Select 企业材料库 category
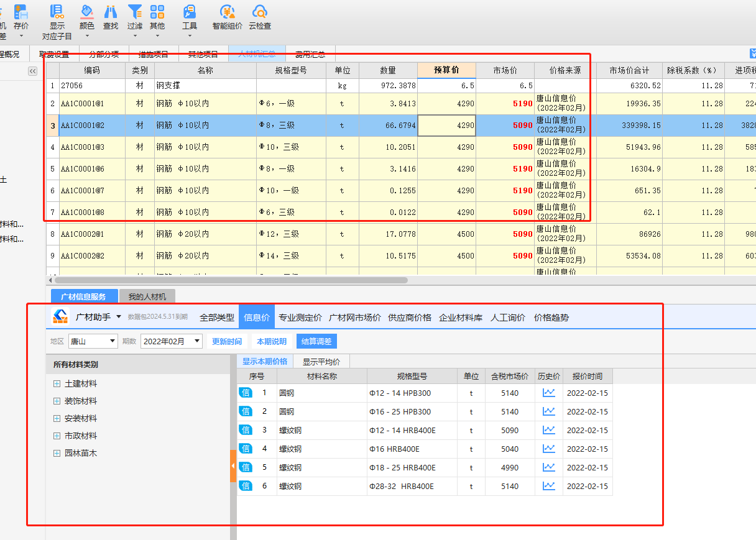 tap(461, 318)
